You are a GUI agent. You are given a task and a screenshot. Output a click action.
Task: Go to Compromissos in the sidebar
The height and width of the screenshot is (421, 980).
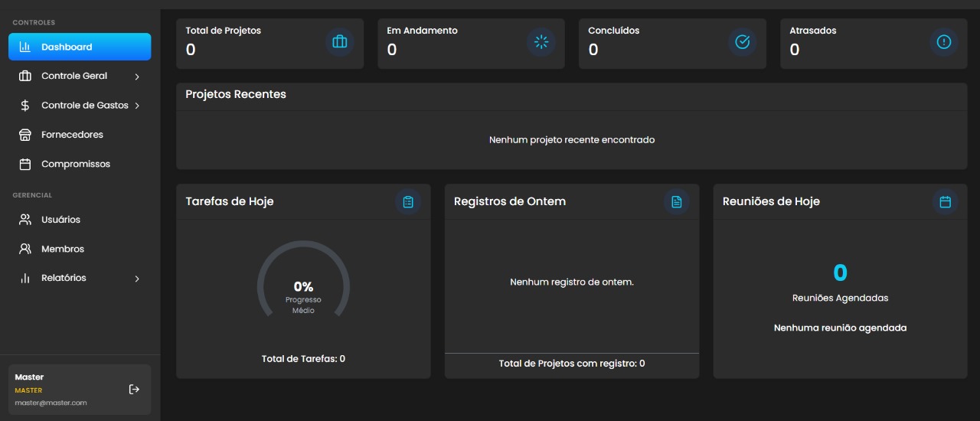(75, 164)
